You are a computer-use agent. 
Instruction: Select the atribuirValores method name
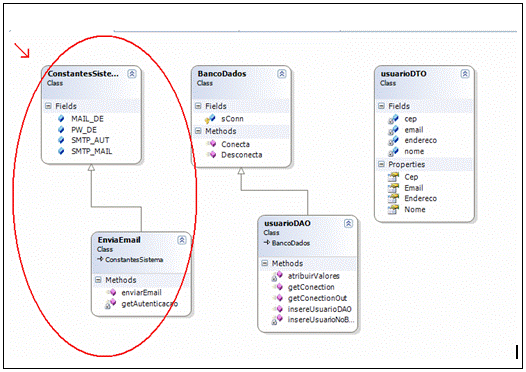(314, 276)
